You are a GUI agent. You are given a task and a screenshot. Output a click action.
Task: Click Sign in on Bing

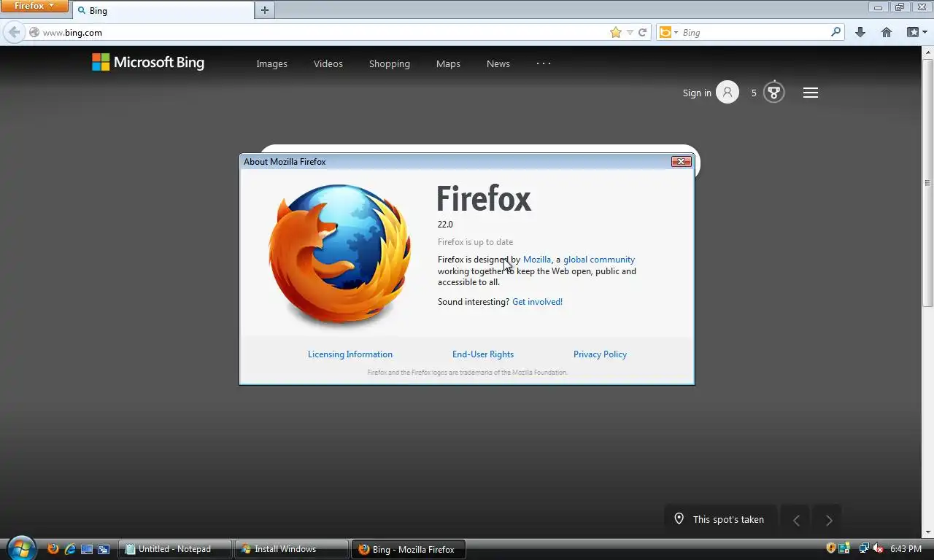(x=697, y=93)
